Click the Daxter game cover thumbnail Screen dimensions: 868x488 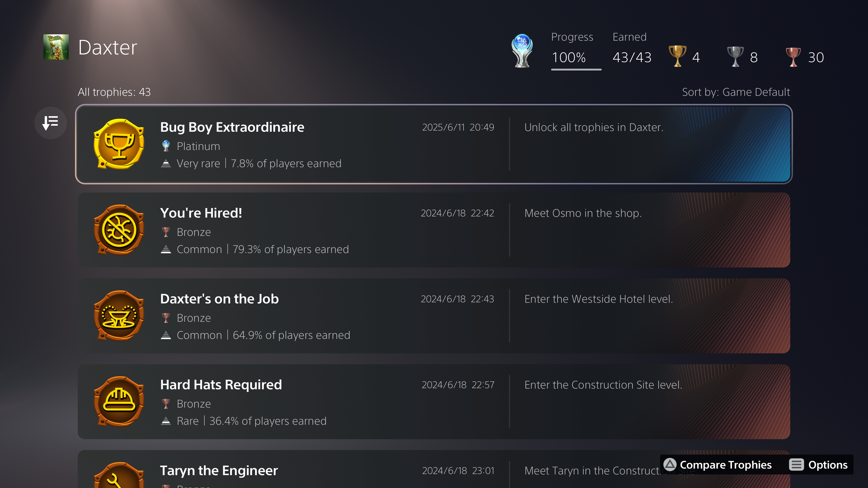point(56,47)
